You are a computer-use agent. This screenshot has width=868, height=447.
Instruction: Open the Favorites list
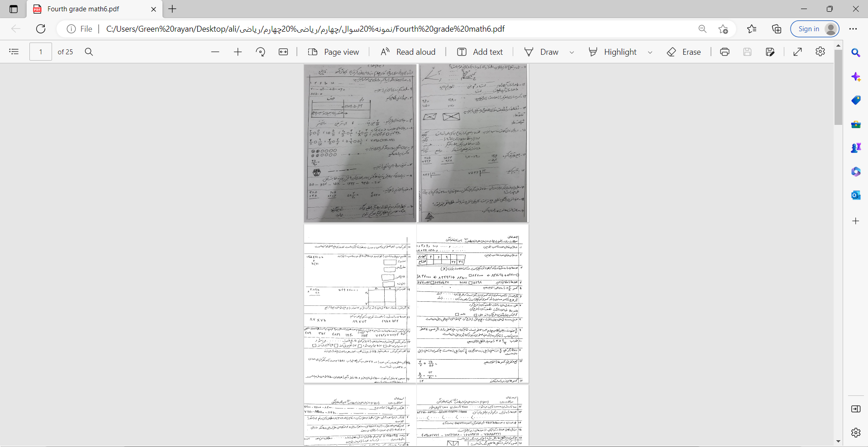[x=752, y=29]
